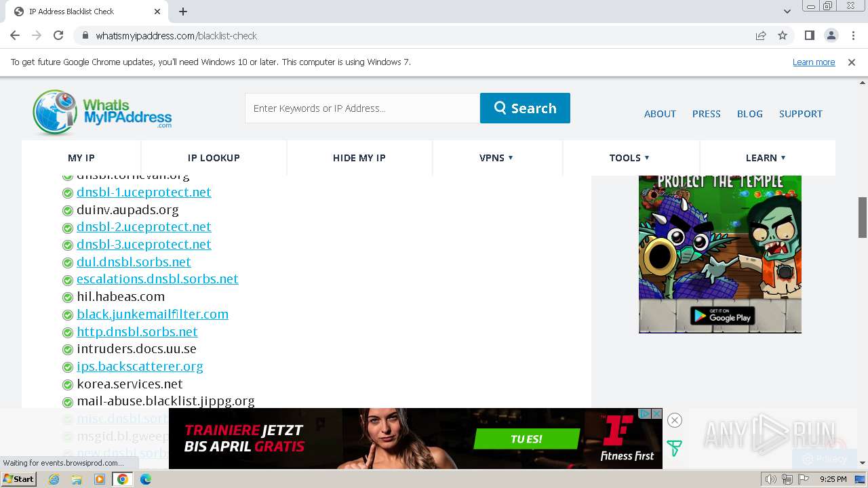Screen dimensions: 868x488
Task: Share this page icon in address bar
Action: [761, 35]
